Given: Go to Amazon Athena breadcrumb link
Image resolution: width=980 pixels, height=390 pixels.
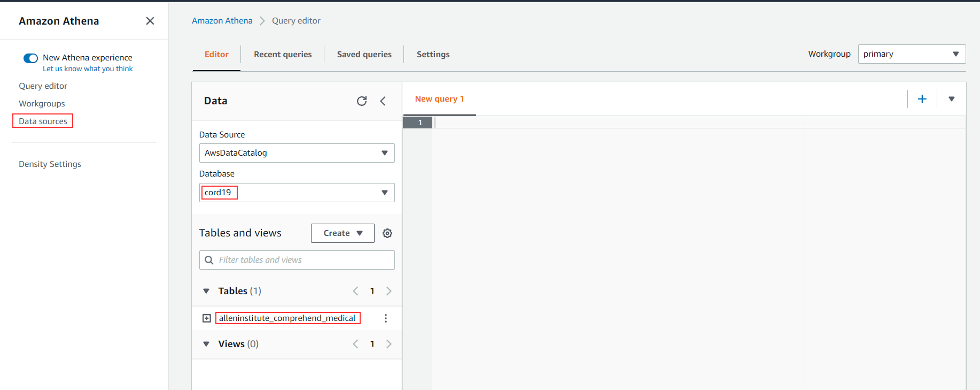Looking at the screenshot, I should (x=222, y=21).
